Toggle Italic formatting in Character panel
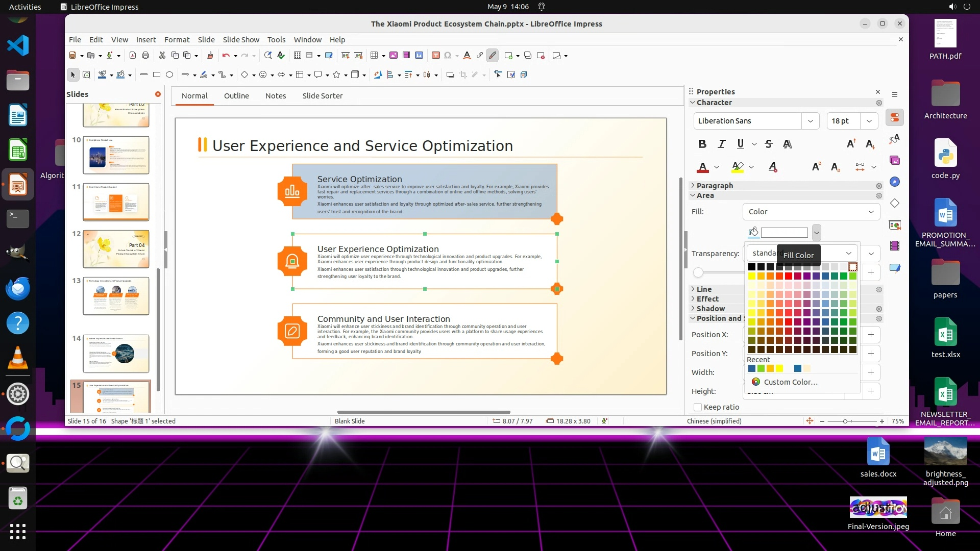Viewport: 980px width, 551px height. pos(721,144)
